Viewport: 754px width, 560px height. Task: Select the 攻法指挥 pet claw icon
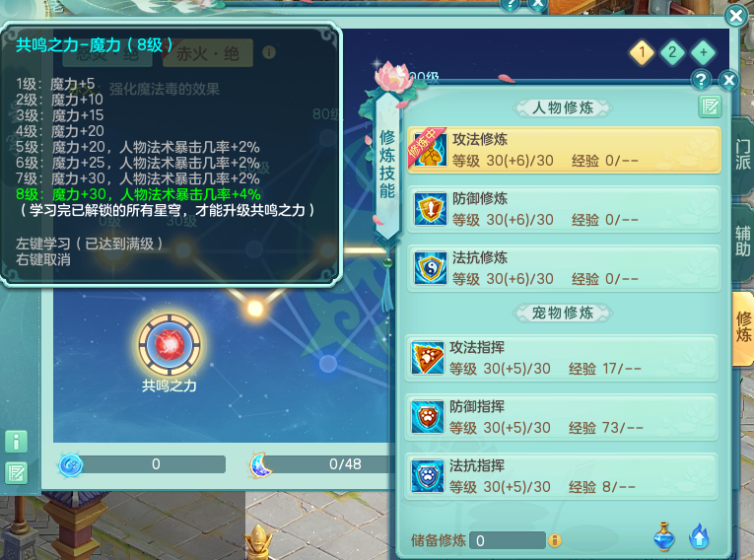tap(427, 358)
